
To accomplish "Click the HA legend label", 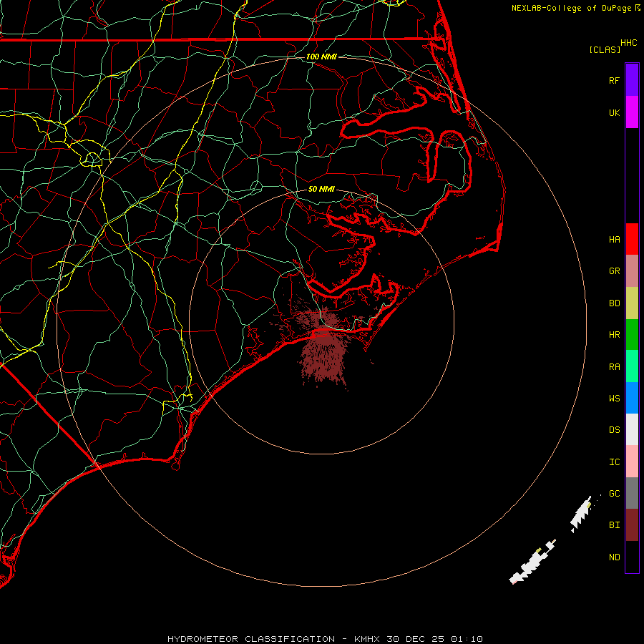I will (x=614, y=239).
